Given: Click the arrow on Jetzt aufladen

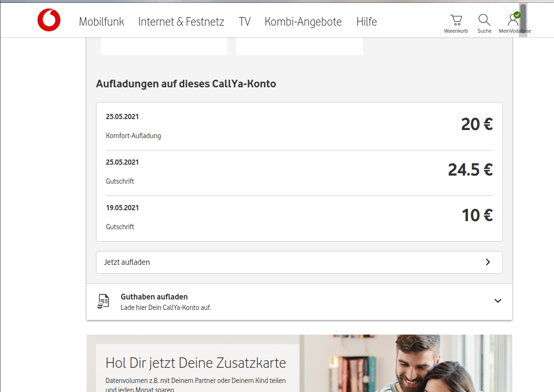Looking at the screenshot, I should 488,262.
